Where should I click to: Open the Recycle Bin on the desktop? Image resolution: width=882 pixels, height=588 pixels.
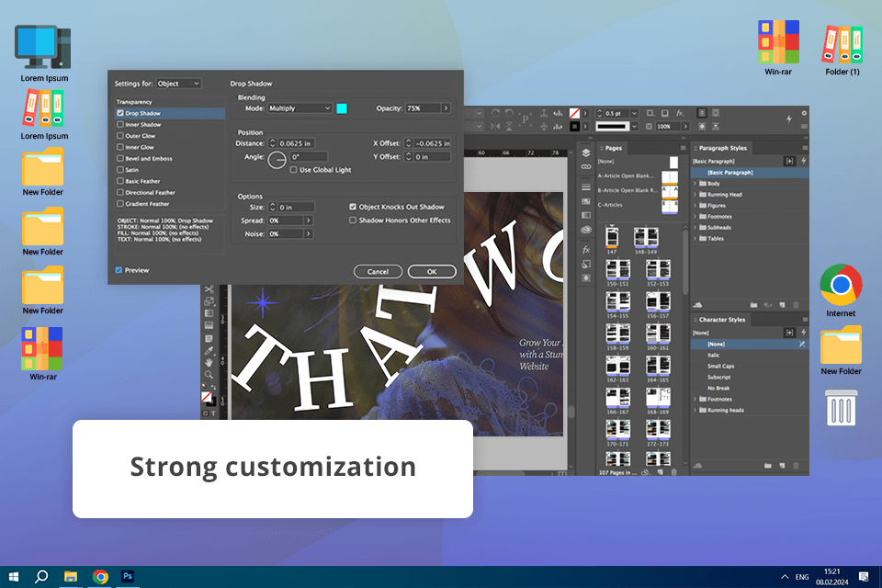[841, 406]
